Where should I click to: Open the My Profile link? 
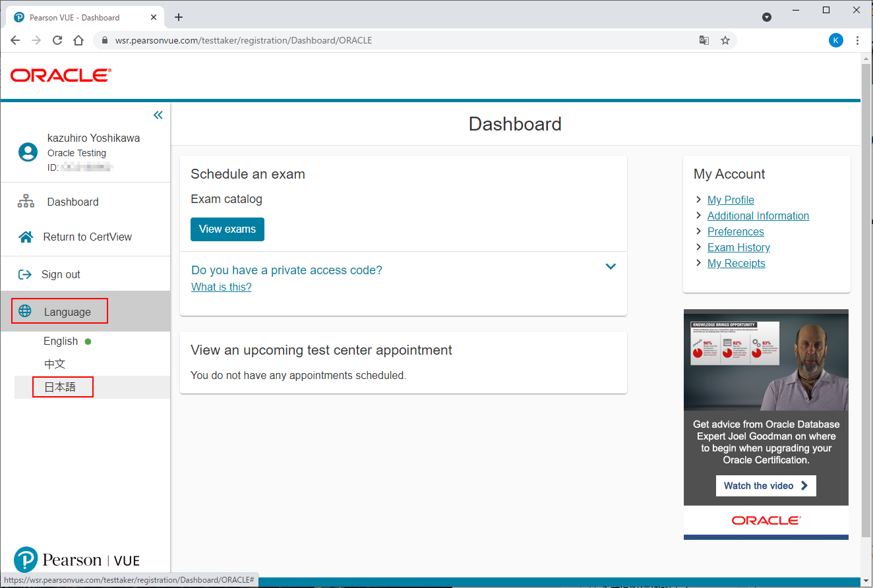(x=731, y=200)
